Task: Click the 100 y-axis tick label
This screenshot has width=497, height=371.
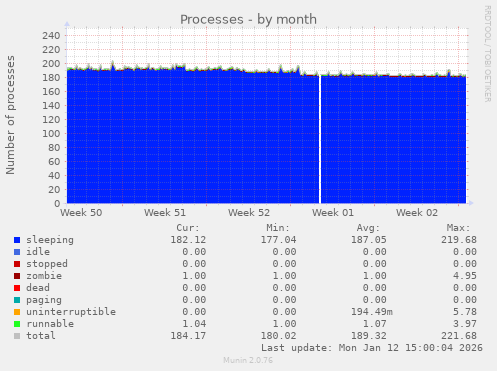Action: click(x=51, y=133)
